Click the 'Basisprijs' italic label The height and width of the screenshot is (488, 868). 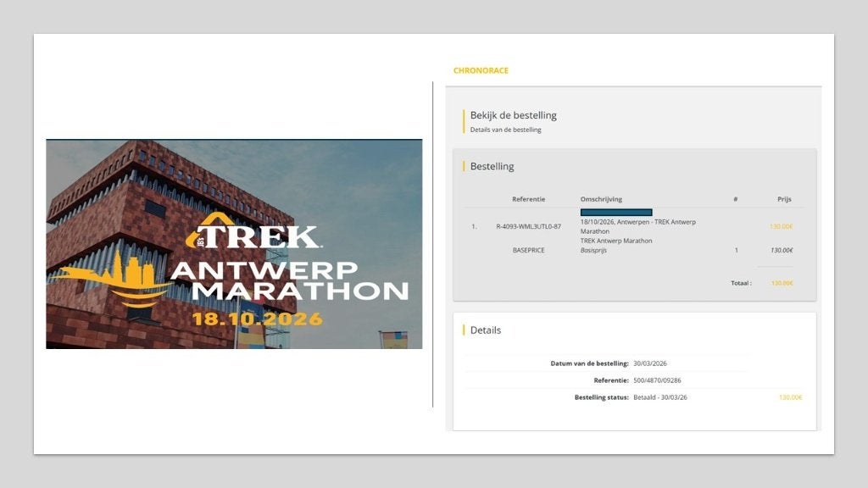coord(593,250)
